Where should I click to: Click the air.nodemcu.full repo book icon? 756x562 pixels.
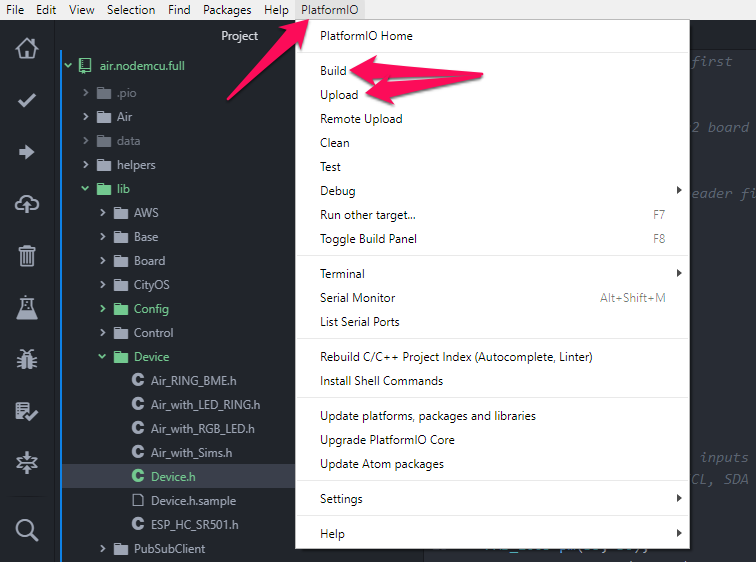tap(85, 66)
